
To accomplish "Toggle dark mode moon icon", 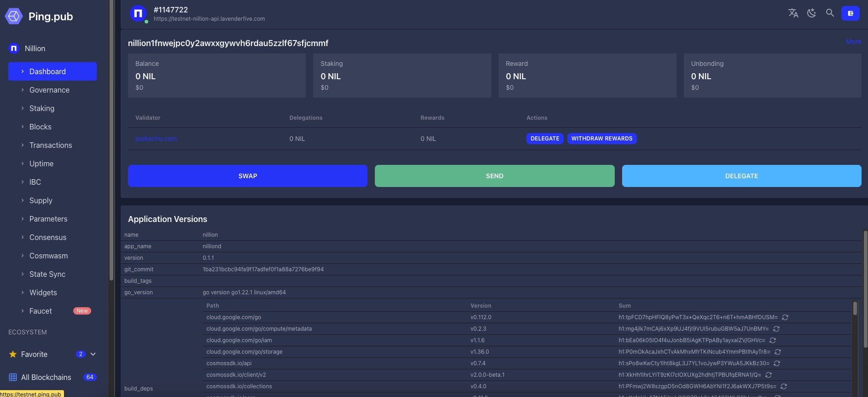I will pos(811,13).
